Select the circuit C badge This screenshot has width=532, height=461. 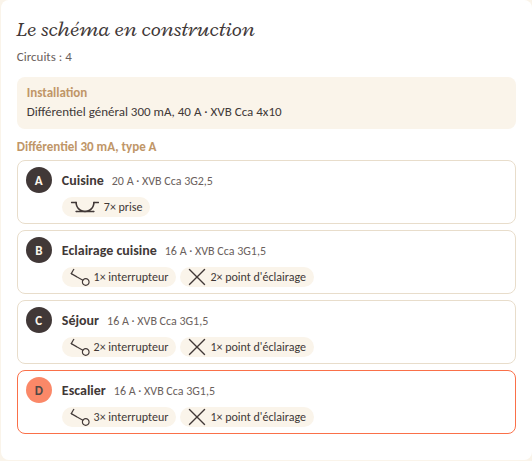pos(39,320)
